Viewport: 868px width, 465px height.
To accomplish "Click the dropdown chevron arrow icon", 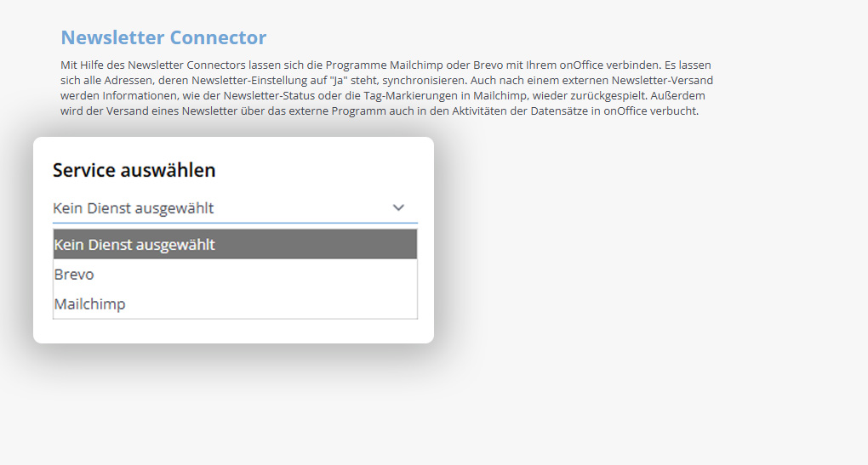I will pos(398,207).
